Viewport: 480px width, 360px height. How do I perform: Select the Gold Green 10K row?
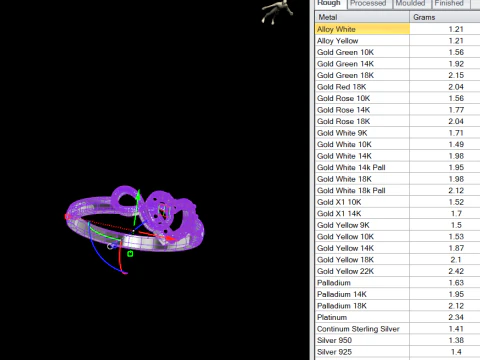397,52
